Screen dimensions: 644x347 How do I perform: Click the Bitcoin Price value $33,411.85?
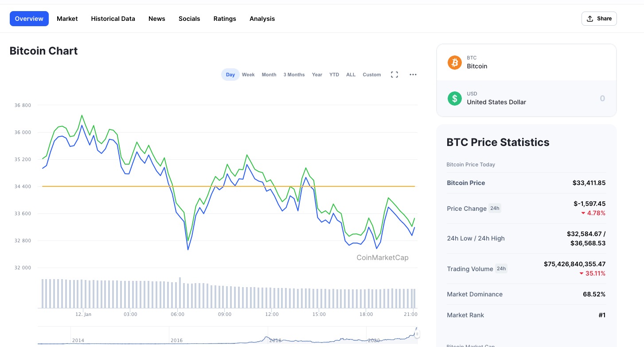[x=589, y=183]
